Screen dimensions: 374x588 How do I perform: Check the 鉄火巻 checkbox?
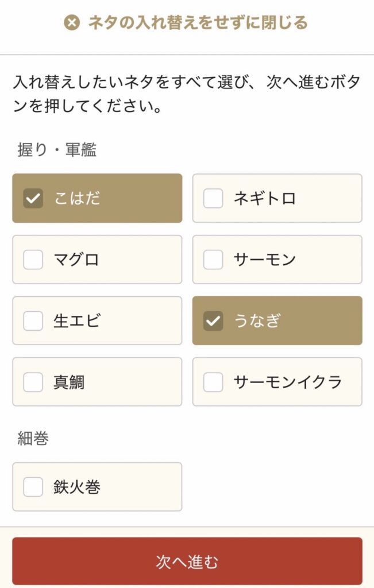33,486
